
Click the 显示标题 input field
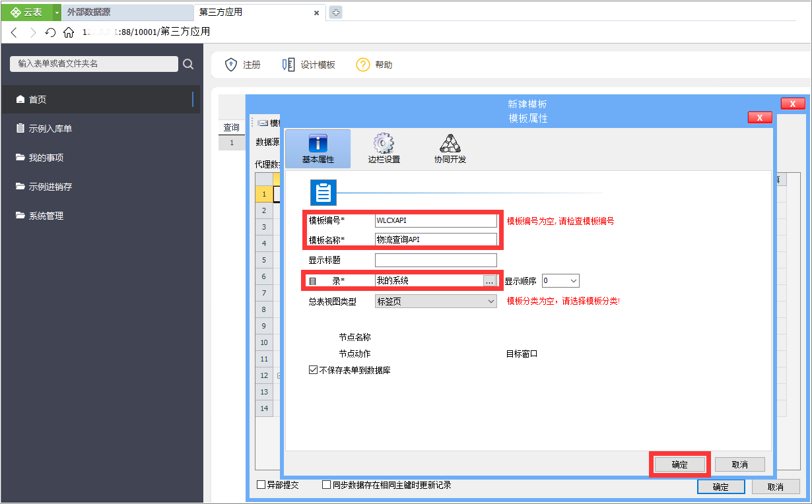pos(436,260)
